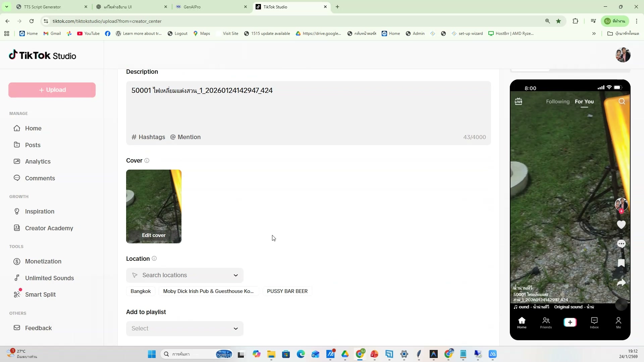This screenshot has height=362, width=644.
Task: Click the LIVE icon in phone preview
Action: 519,102
